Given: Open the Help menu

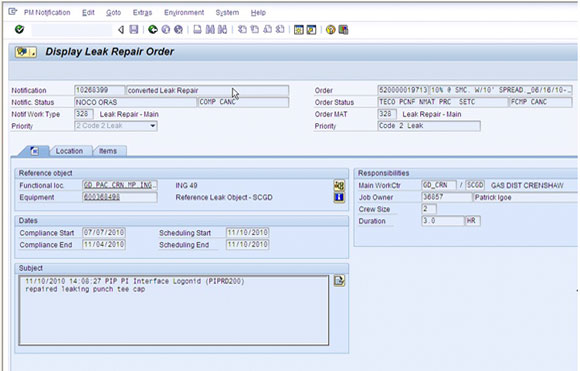Looking at the screenshot, I should point(258,13).
